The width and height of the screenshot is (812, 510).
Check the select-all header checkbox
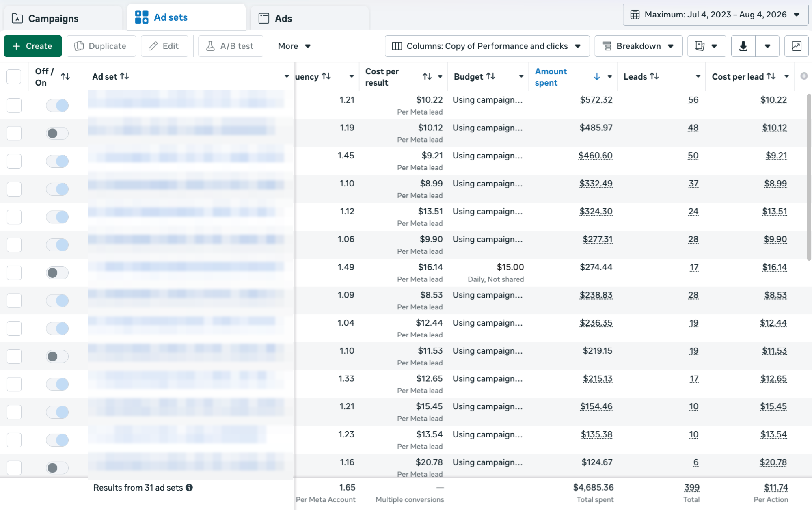[x=14, y=76]
